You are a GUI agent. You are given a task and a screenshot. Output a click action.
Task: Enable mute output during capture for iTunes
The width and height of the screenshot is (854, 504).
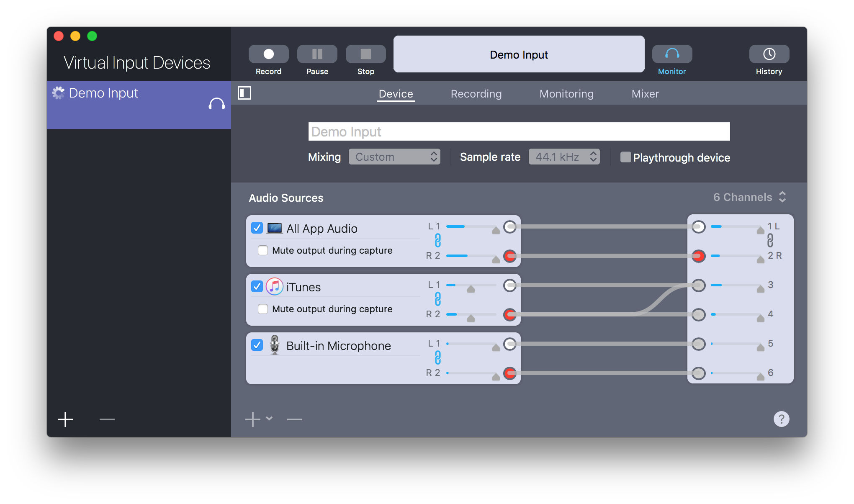tap(263, 309)
